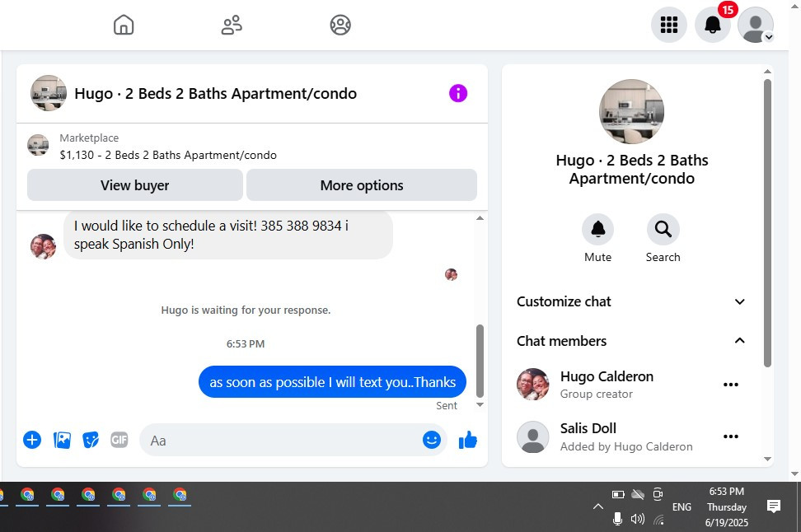
Task: Open the GIF picker icon
Action: coord(119,440)
